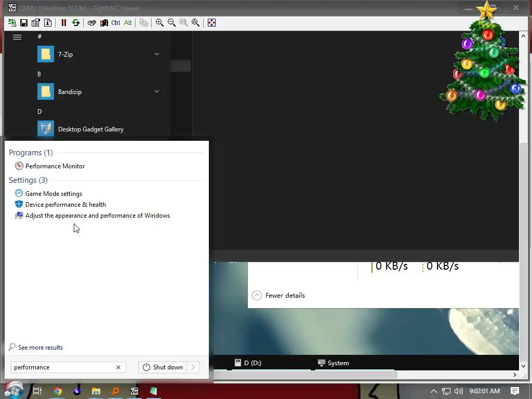The image size is (532, 399).
Task: Open the green notepad taskbar icon
Action: [x=153, y=391]
